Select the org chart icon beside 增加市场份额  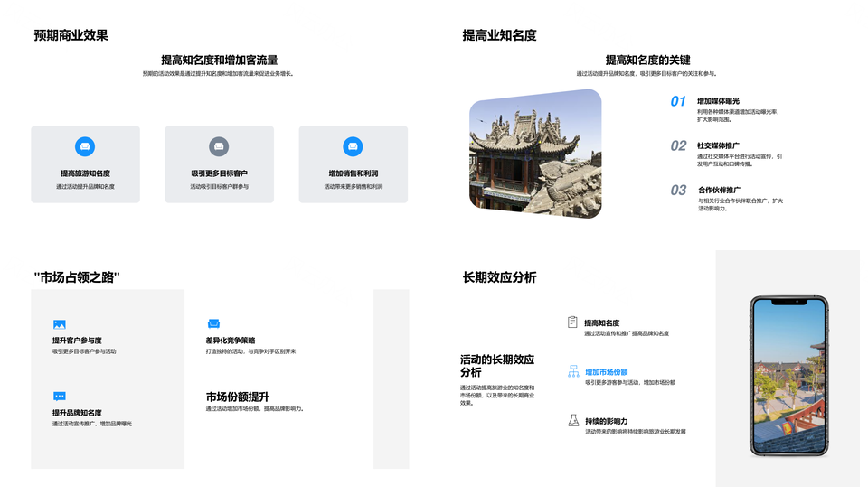point(572,371)
